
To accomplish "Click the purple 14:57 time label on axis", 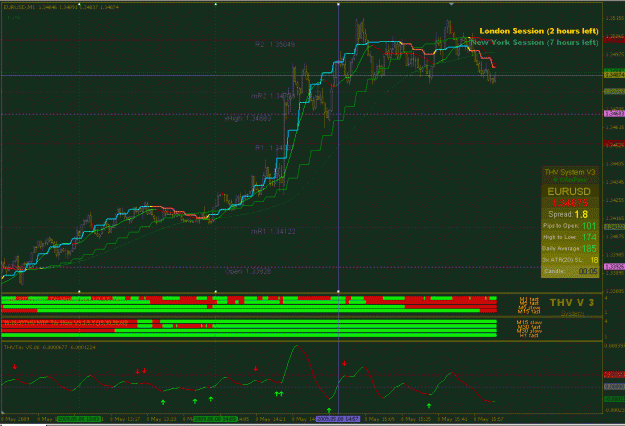I will (338, 419).
